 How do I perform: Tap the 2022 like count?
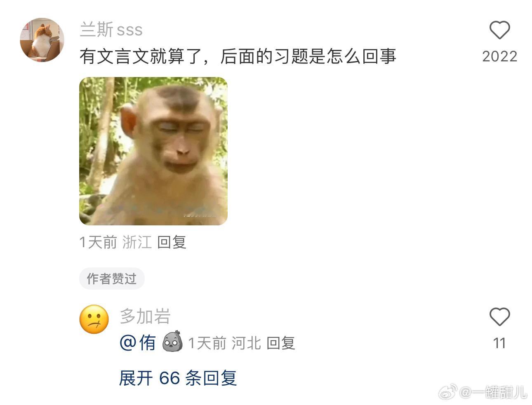coord(499,56)
